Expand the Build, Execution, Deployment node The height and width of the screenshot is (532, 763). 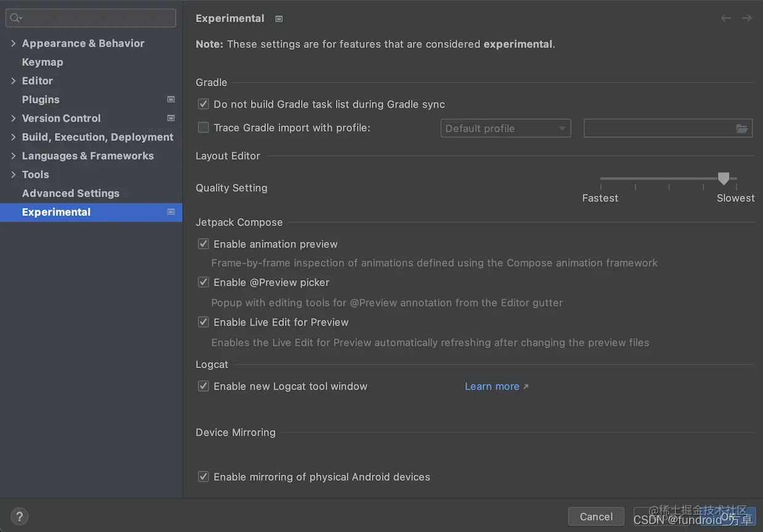coord(14,137)
